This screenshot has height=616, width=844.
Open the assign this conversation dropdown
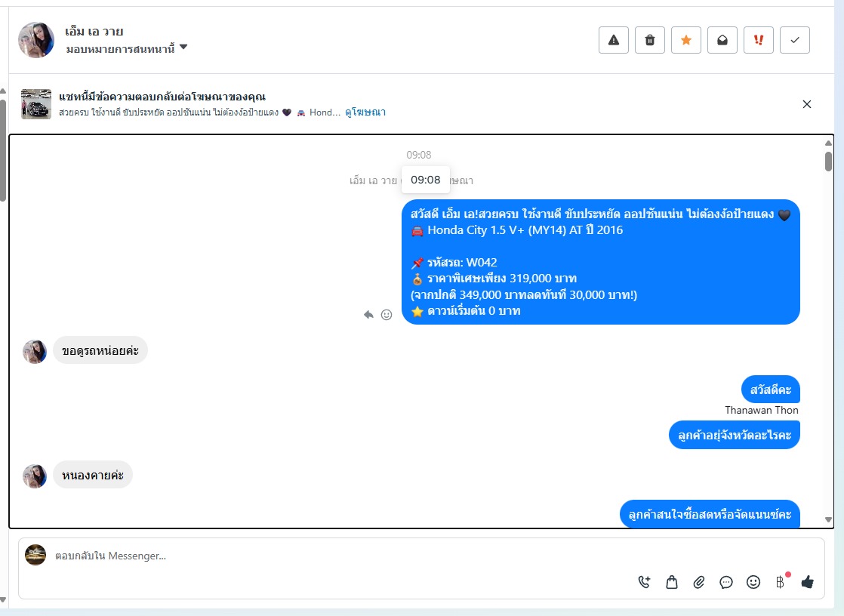point(127,48)
